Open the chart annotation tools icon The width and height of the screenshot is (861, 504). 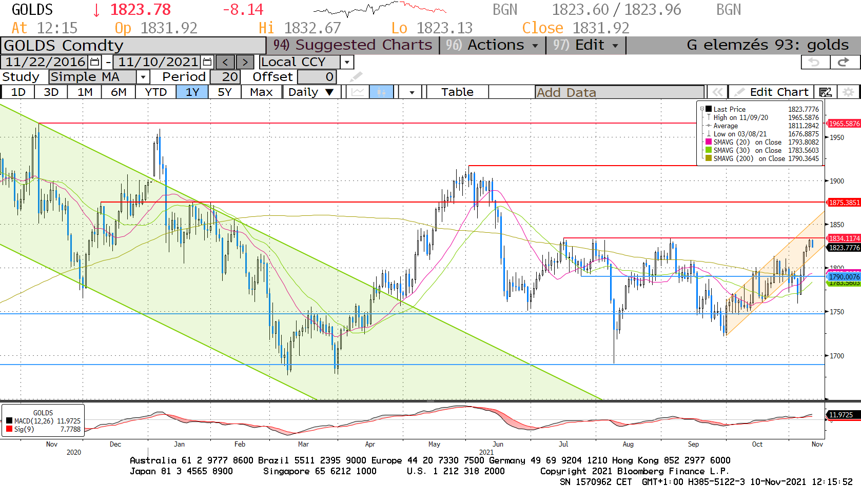coord(825,92)
